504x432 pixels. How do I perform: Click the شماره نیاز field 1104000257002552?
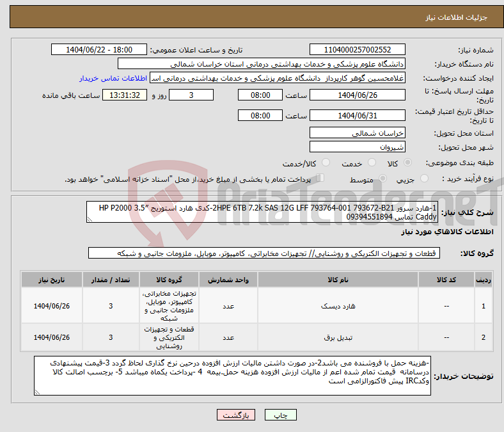click(x=357, y=49)
